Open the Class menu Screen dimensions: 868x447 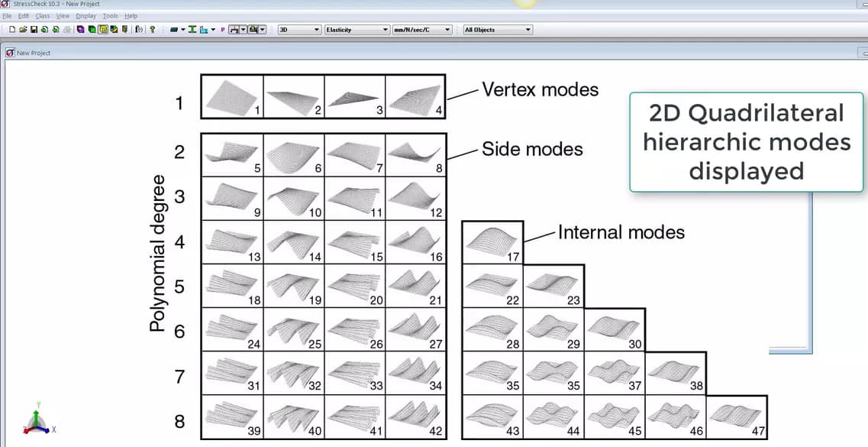[x=42, y=15]
